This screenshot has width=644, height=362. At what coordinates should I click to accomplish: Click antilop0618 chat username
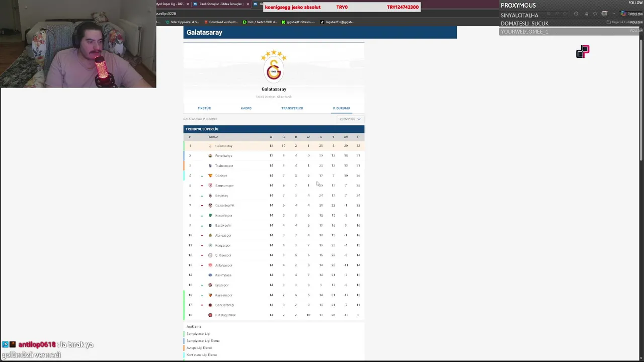(37, 344)
